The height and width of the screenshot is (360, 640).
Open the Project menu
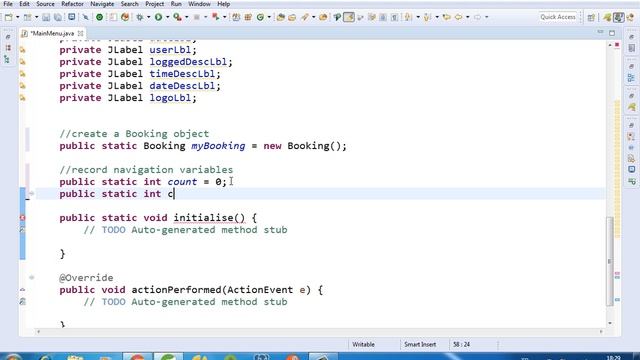click(155, 4)
